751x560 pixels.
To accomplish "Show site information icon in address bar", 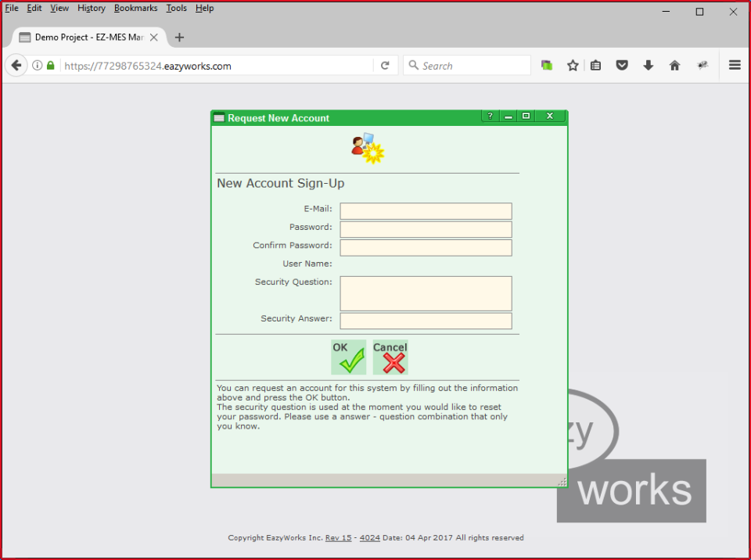I will (x=37, y=65).
